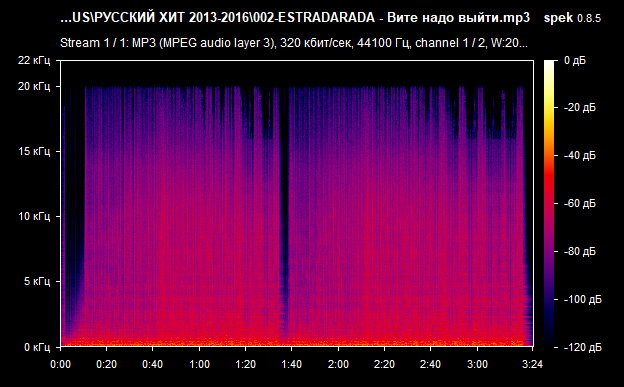
Task: Click the spectrogram plot area
Action: point(297,203)
